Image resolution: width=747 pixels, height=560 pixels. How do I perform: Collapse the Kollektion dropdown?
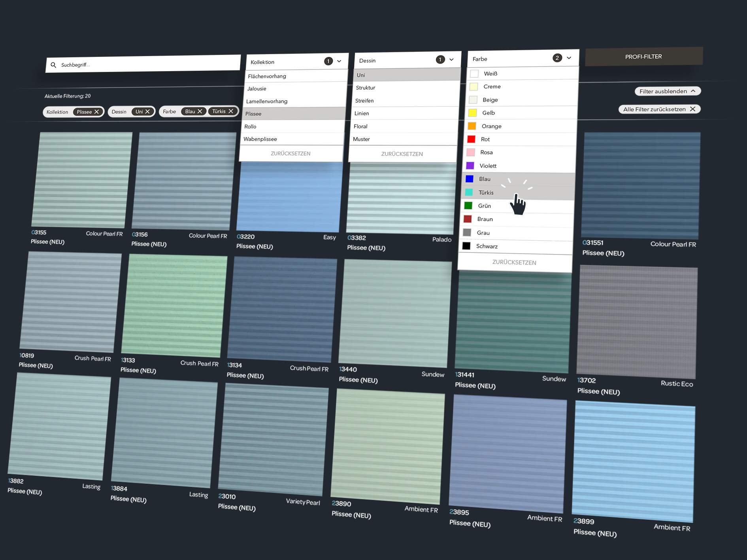pyautogui.click(x=339, y=61)
